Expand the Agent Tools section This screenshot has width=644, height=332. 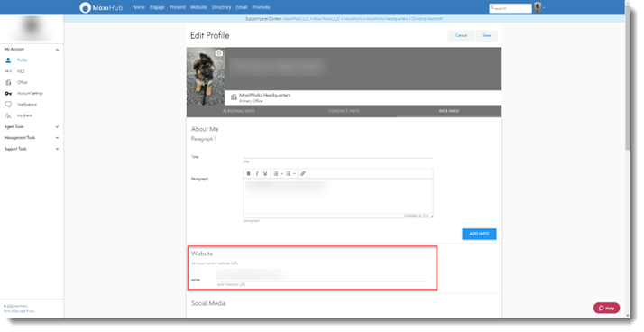click(x=57, y=127)
